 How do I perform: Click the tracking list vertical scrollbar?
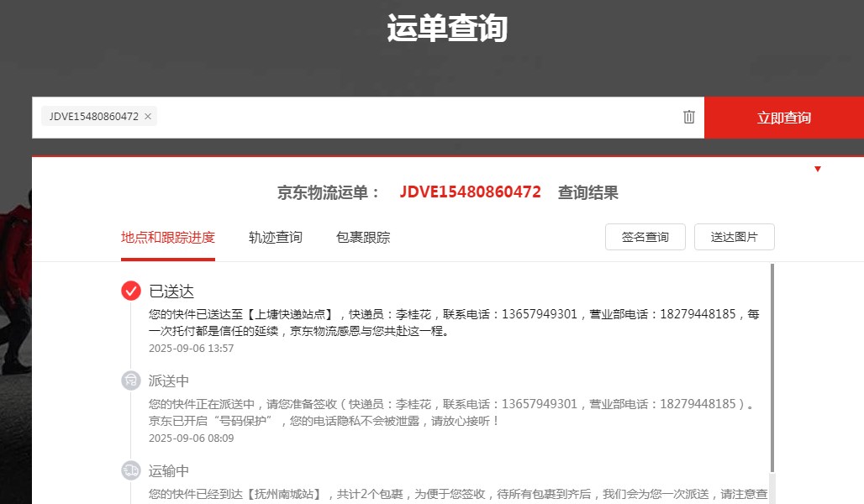(772, 370)
